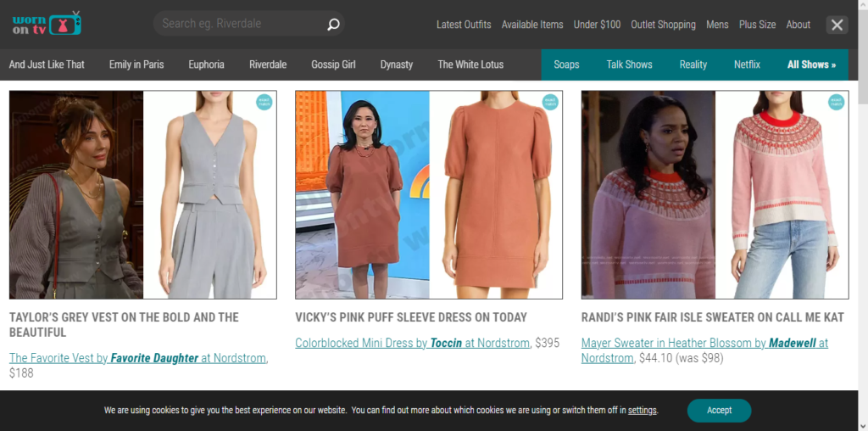Image resolution: width=868 pixels, height=431 pixels.
Task: Select the Netflix category
Action: coord(747,64)
